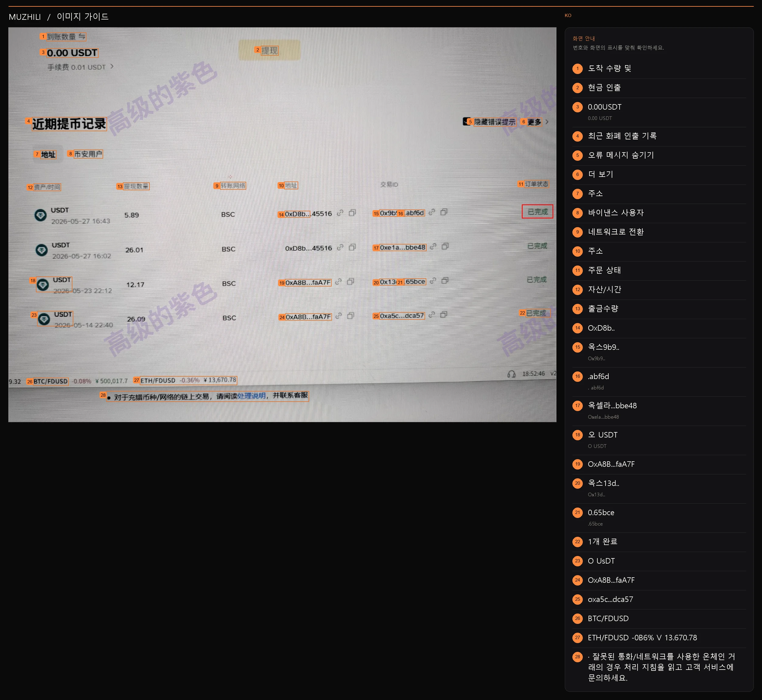The image size is (762, 700).
Task: Expand the 手续费 0.01 USDT chevron
Action: (x=112, y=66)
